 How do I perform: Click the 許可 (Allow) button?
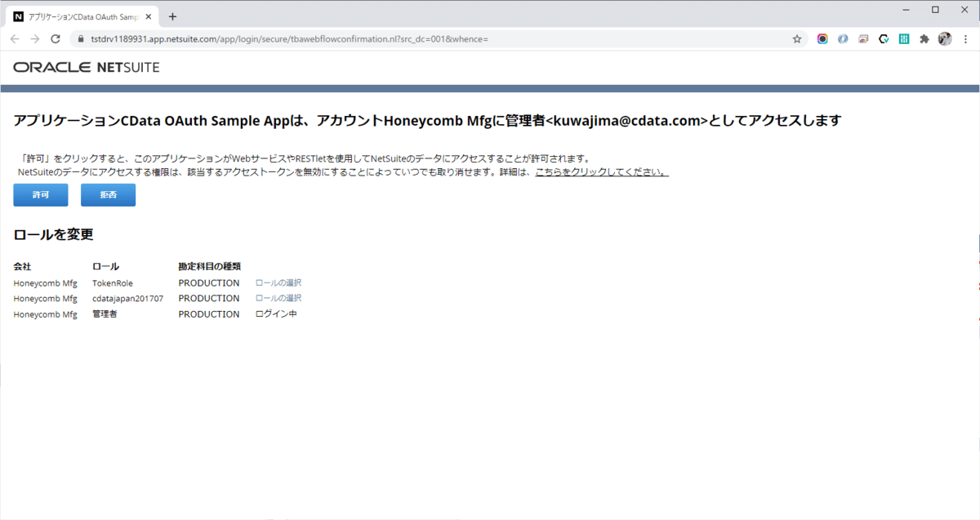tap(41, 196)
